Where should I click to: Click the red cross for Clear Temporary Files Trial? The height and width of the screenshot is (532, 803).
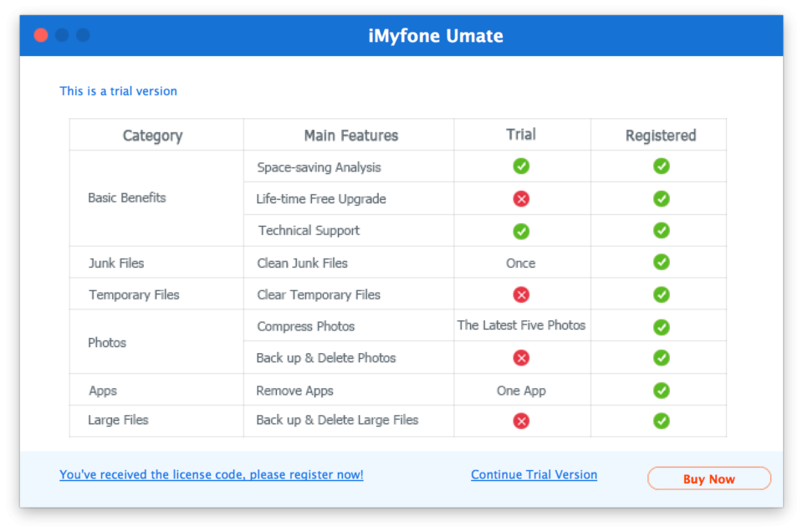(521, 294)
